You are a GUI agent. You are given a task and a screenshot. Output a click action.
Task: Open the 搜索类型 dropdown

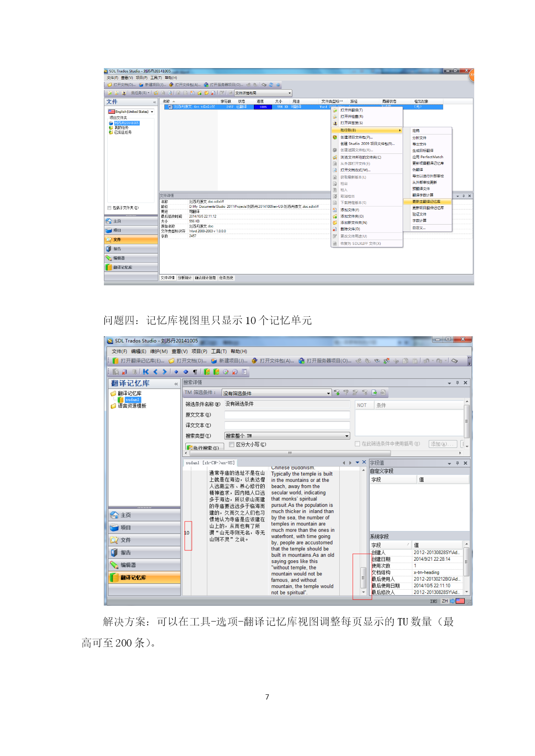(347, 436)
